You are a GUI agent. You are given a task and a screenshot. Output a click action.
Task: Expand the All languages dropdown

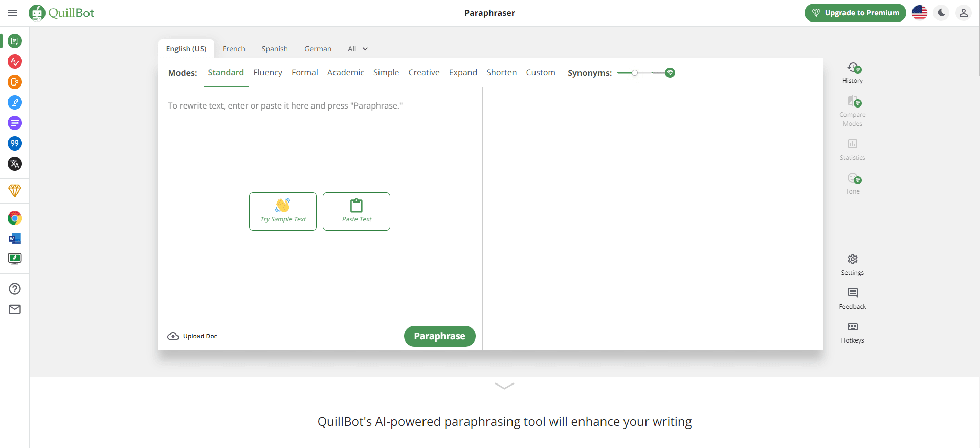point(358,49)
